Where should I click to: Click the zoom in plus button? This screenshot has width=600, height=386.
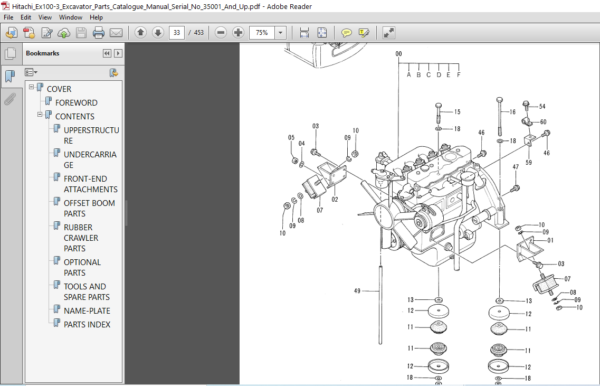[x=238, y=33]
